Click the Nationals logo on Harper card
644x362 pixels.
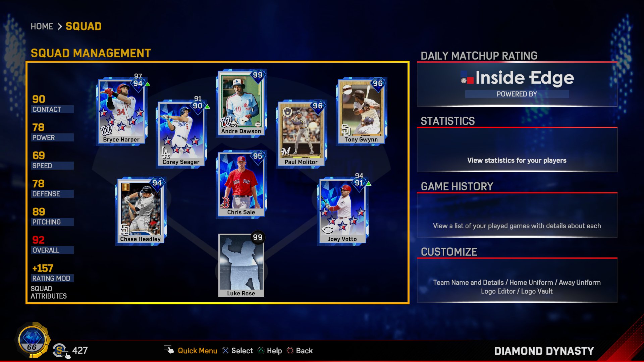[106, 130]
